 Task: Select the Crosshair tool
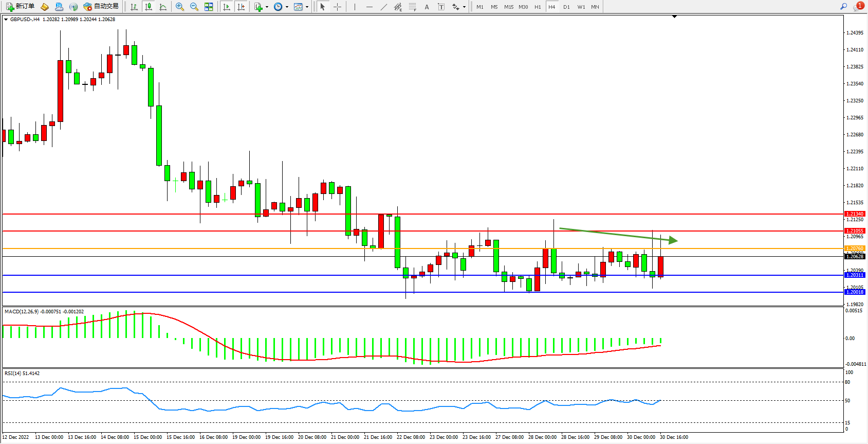(x=337, y=7)
